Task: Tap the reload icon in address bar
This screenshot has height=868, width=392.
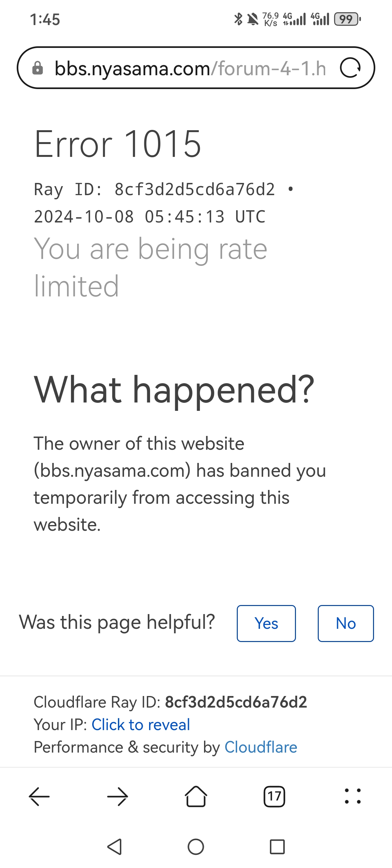Action: pos(350,68)
